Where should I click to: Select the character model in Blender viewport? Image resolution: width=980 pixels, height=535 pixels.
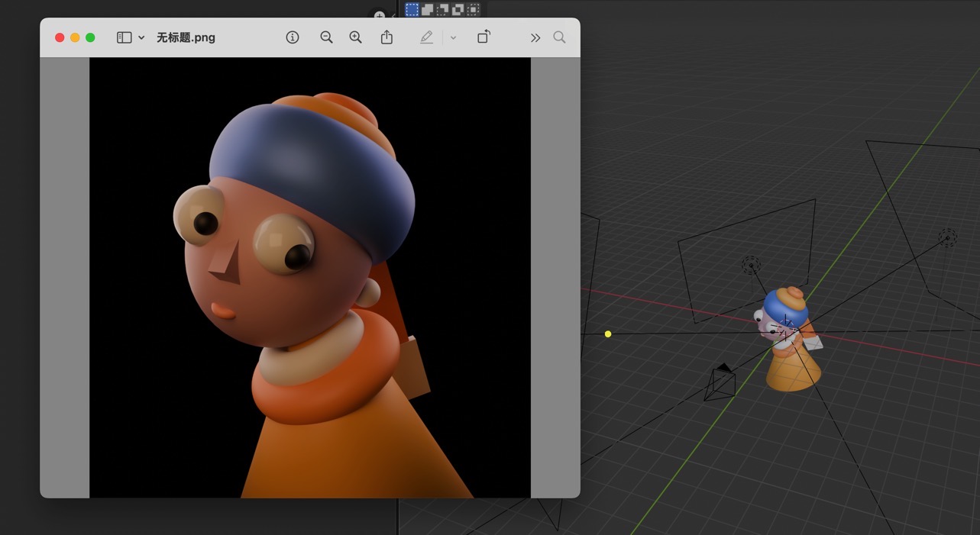point(787,340)
